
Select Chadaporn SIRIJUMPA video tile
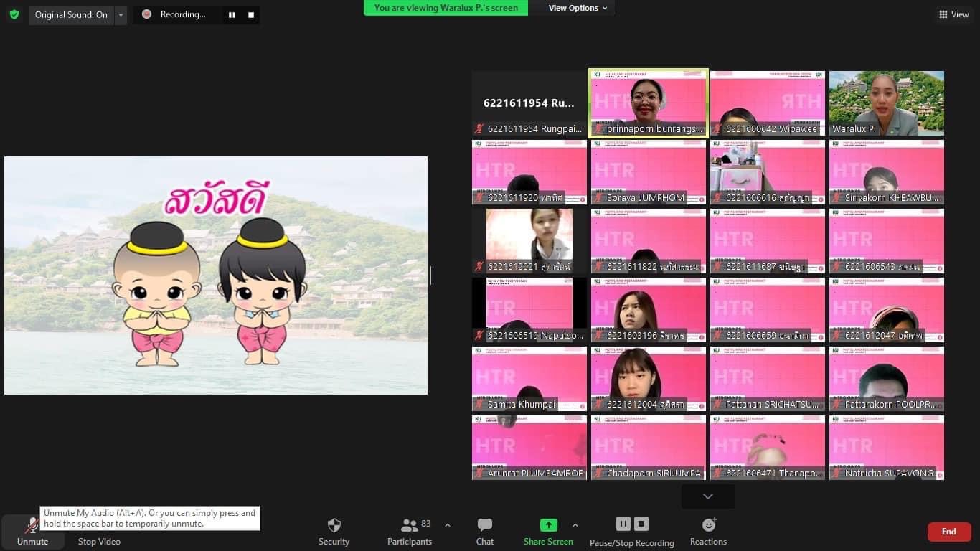tap(649, 448)
